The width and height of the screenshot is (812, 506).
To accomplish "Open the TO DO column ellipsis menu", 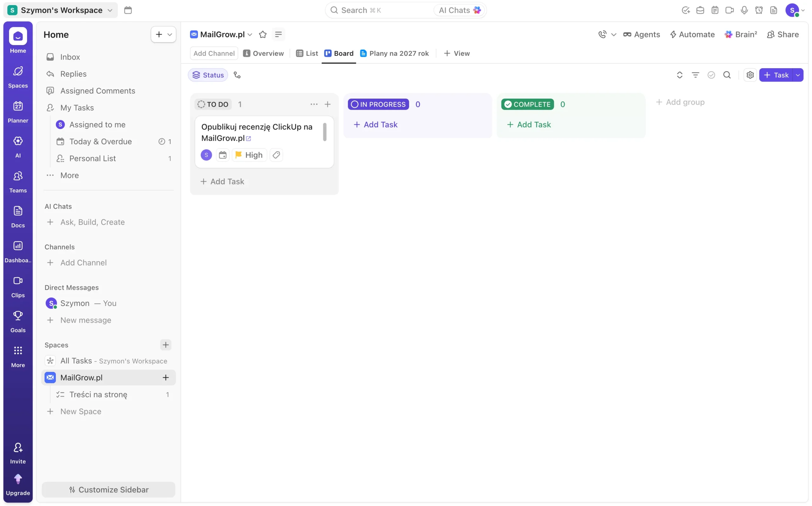I will (314, 104).
